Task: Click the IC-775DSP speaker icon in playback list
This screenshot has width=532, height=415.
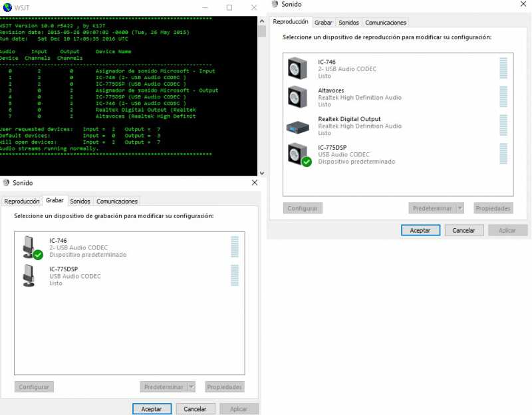Action: pos(299,155)
